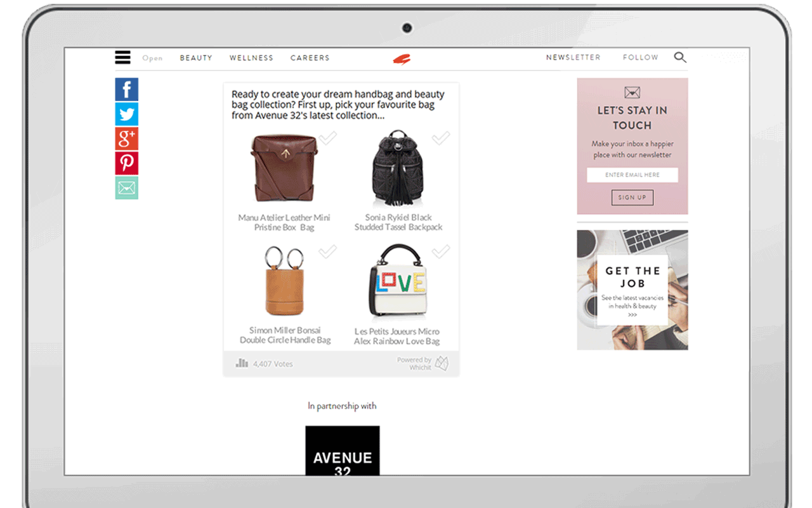Open the Beauty menu
The image size is (812, 508).
[x=196, y=58]
